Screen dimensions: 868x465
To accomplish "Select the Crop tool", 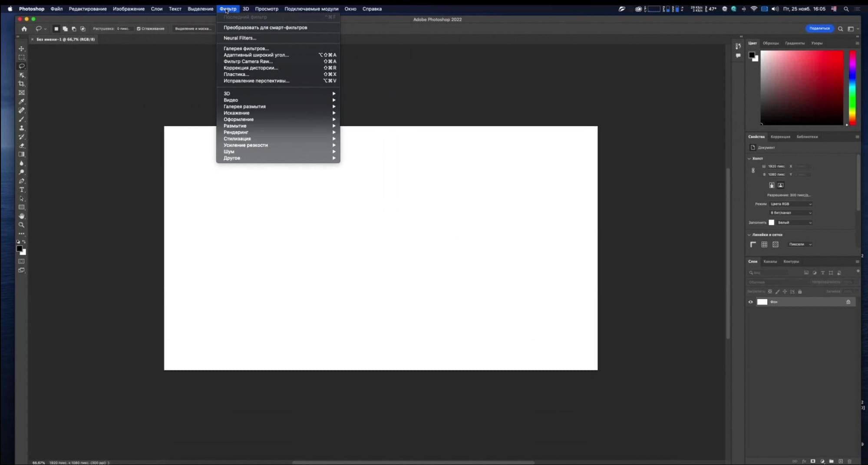I will pyautogui.click(x=21, y=84).
